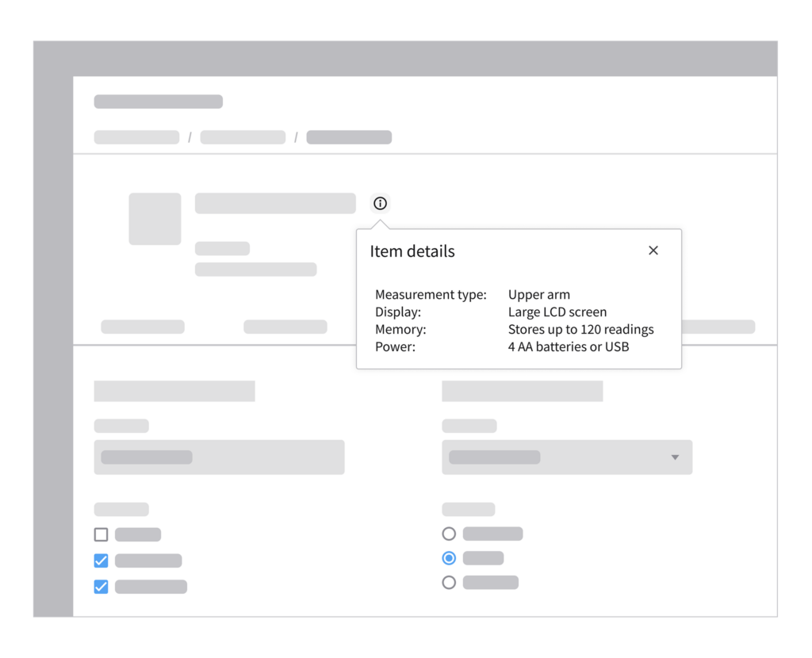Uncheck the last checkbox in the list
This screenshot has width=812, height=658.
click(x=101, y=587)
